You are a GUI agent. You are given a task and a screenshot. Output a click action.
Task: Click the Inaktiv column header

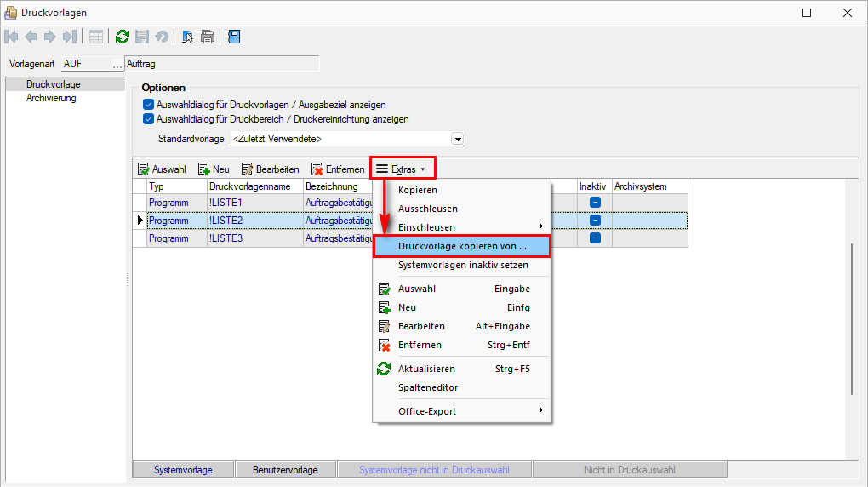coord(595,186)
